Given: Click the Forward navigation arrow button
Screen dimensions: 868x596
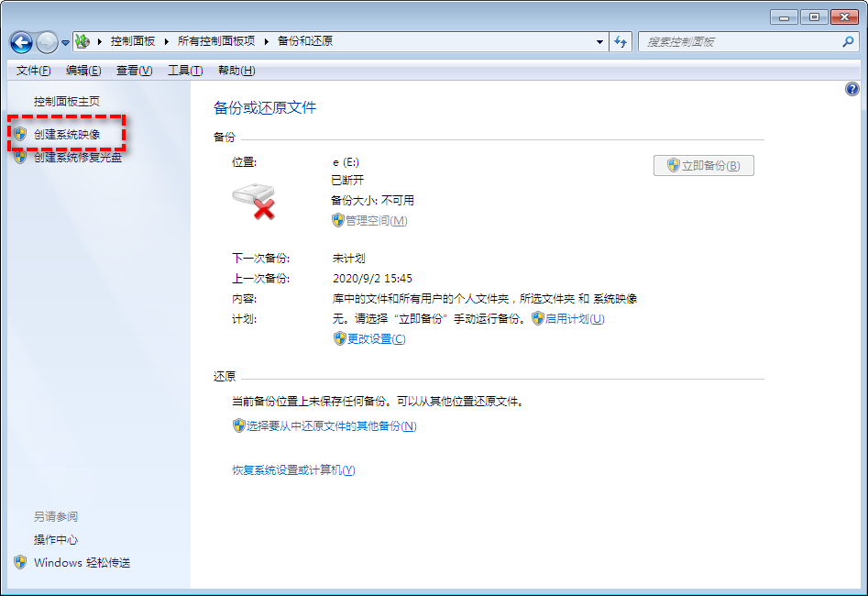Looking at the screenshot, I should 47,42.
